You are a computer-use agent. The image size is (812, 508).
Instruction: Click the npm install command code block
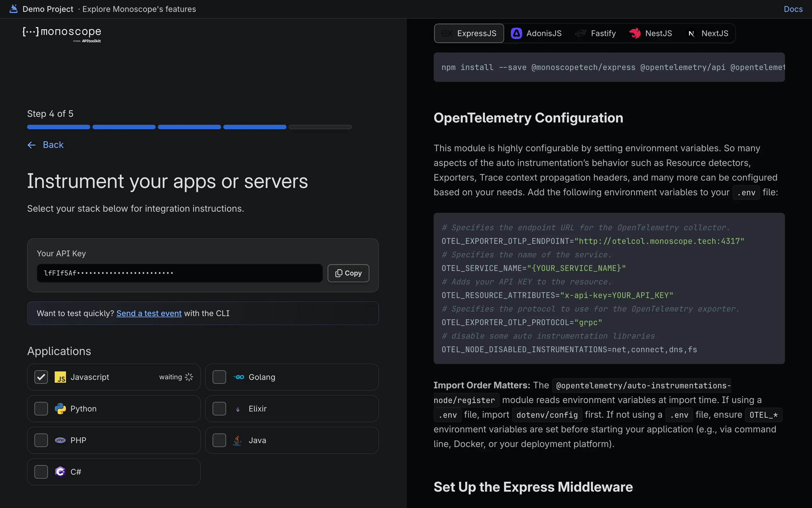click(609, 67)
